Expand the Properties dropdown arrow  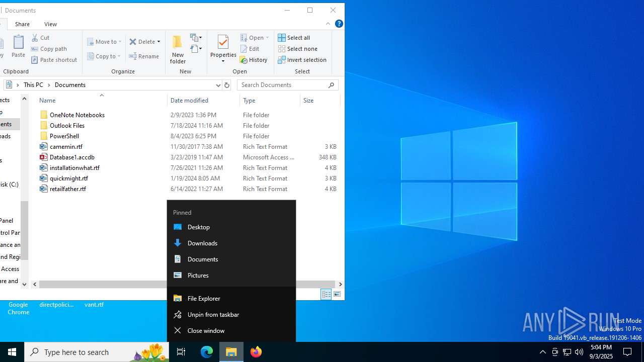click(223, 61)
